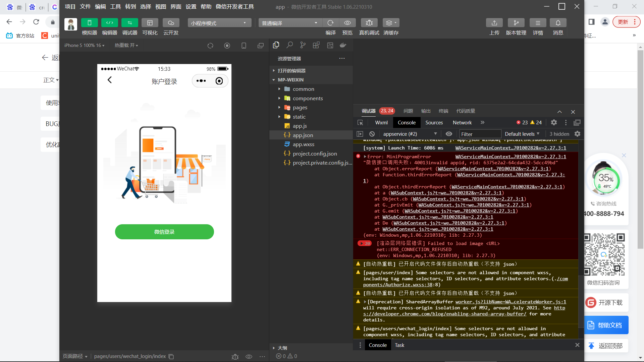Open version management

516,23
